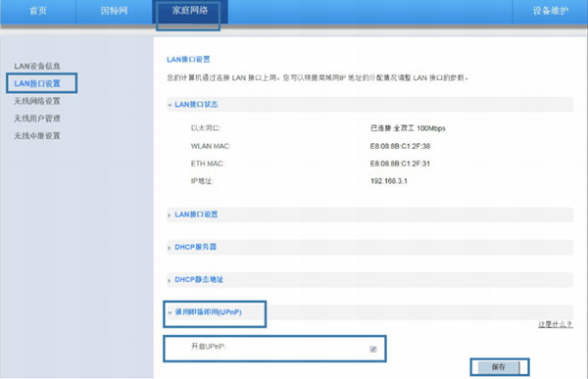Select LAN接口设置 in the sidebar

tap(37, 83)
